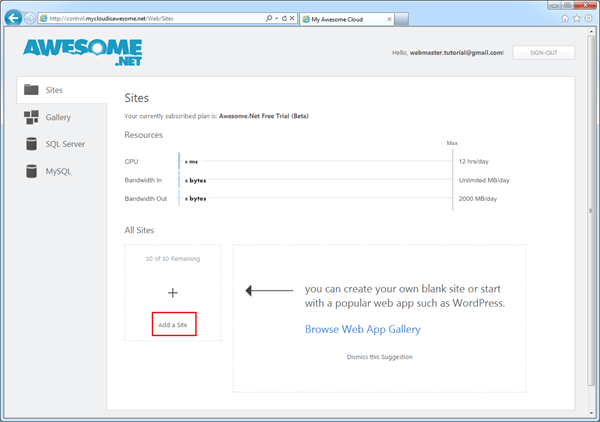Open the Sites section in sidebar
Viewport: 600px width, 422px height.
point(62,90)
